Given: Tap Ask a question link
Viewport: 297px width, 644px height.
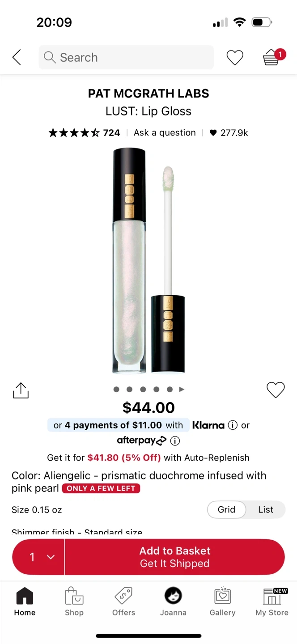Looking at the screenshot, I should tap(165, 133).
